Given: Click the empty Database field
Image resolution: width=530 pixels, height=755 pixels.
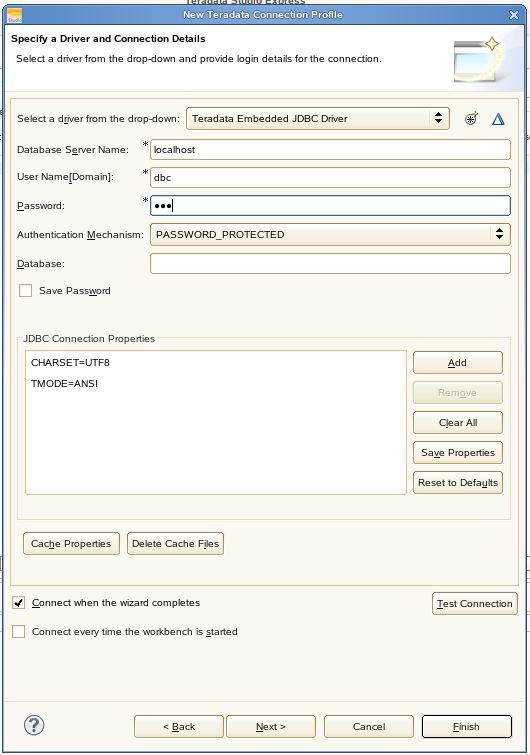Looking at the screenshot, I should 330,263.
